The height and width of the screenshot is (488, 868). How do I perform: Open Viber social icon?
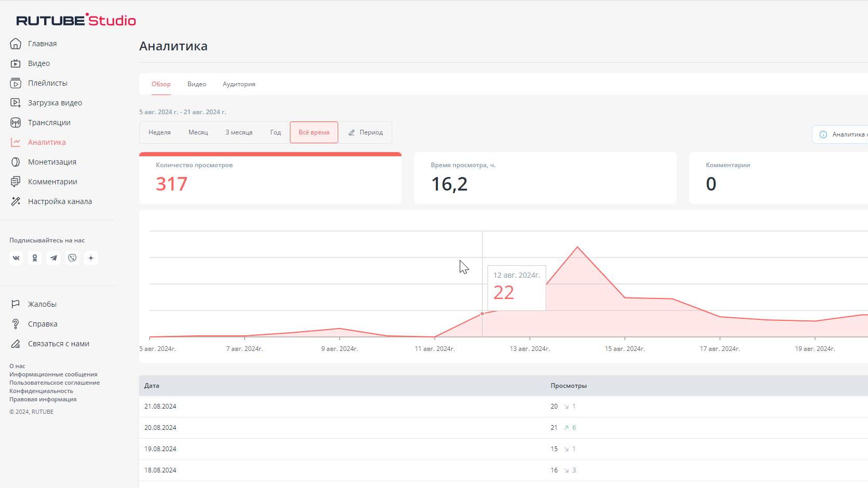pyautogui.click(x=72, y=258)
